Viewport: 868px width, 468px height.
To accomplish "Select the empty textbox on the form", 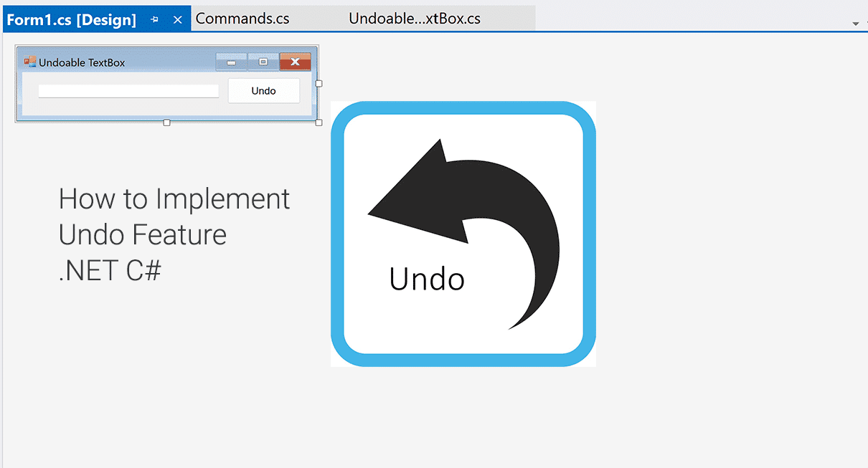I will point(128,90).
